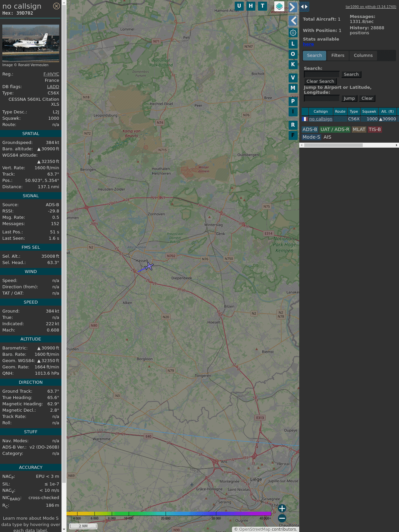Viewport: 399px width, 532px height.
Task: Toggle the ADS-B source legend
Action: pos(310,130)
